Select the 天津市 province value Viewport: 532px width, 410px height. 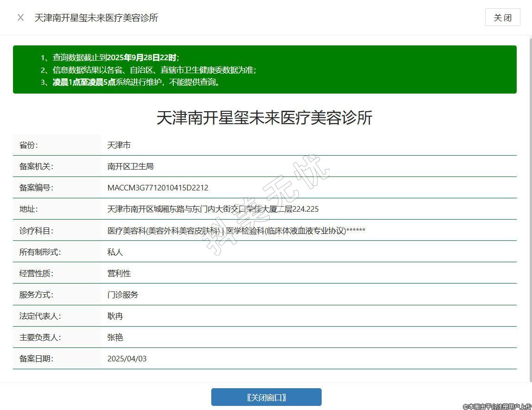pyautogui.click(x=119, y=145)
